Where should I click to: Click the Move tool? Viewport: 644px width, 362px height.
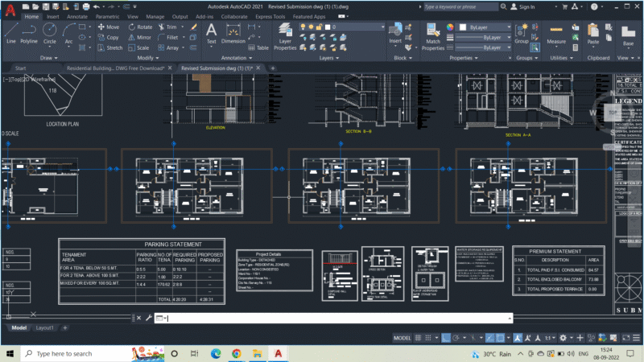[109, 27]
